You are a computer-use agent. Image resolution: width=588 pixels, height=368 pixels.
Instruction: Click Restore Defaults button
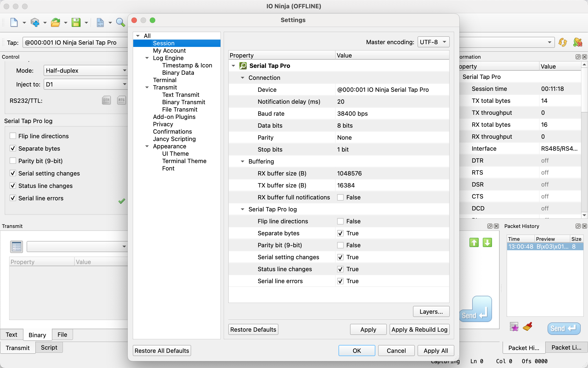[253, 329]
